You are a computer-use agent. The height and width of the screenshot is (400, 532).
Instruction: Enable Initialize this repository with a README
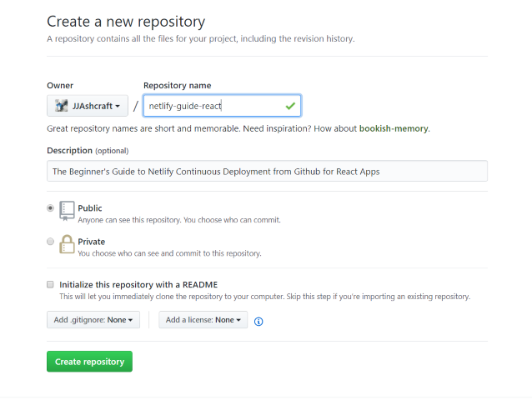coord(51,284)
